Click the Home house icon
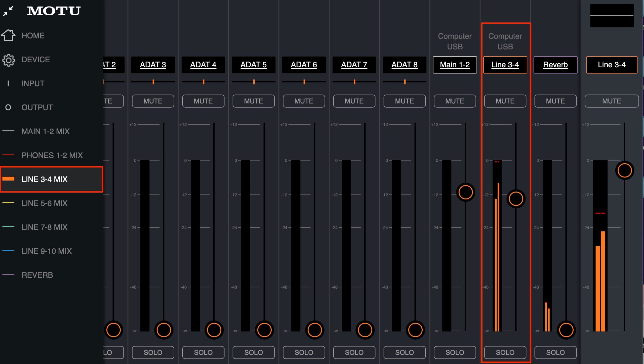Screen dimensions: 644x364 pos(8,35)
